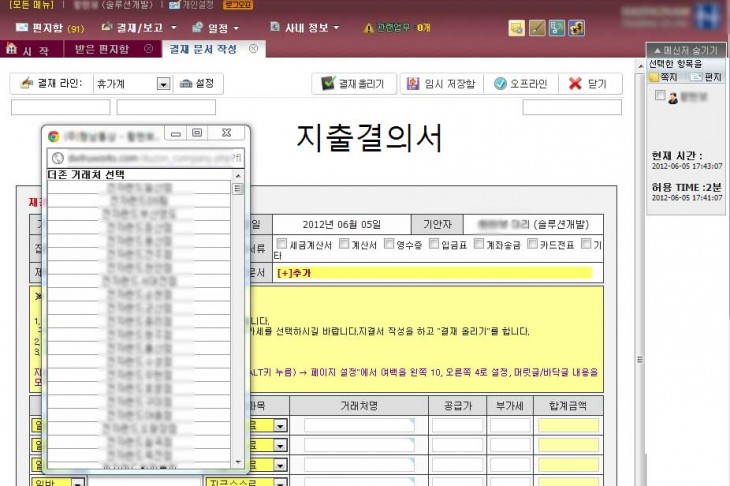Click [+]추가 to add attached document
730x486 pixels.
click(293, 272)
